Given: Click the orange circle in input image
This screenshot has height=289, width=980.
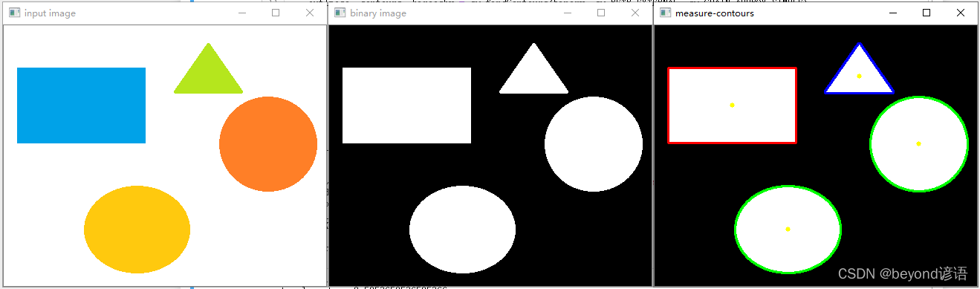Looking at the screenshot, I should (x=268, y=144).
